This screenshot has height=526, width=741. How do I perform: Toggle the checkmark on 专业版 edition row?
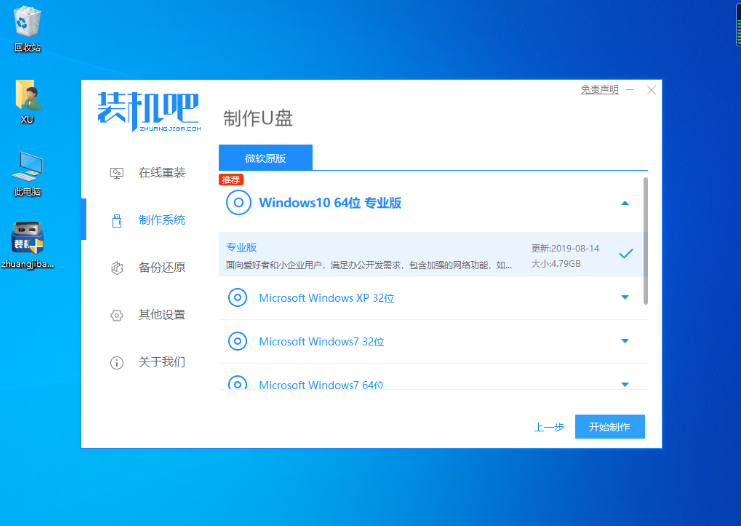click(x=626, y=254)
